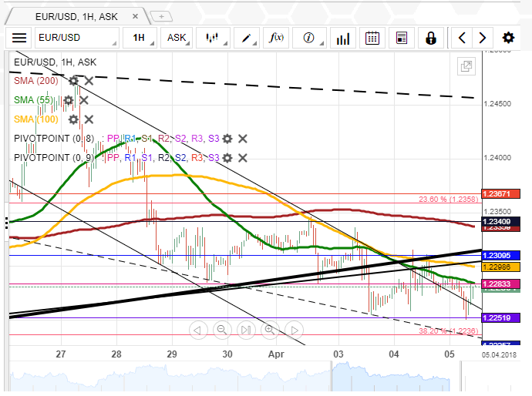This screenshot has height=396, width=532.
Task: Expand the ASK price side dropdown
Action: 177,38
